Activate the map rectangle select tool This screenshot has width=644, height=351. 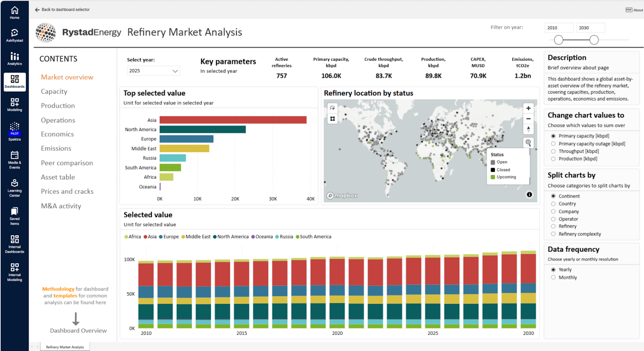(x=332, y=119)
